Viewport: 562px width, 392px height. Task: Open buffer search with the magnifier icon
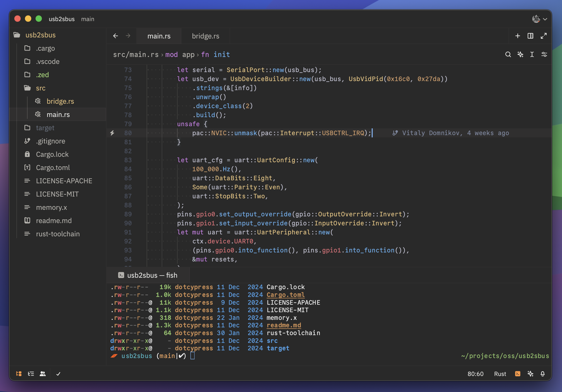tap(508, 54)
